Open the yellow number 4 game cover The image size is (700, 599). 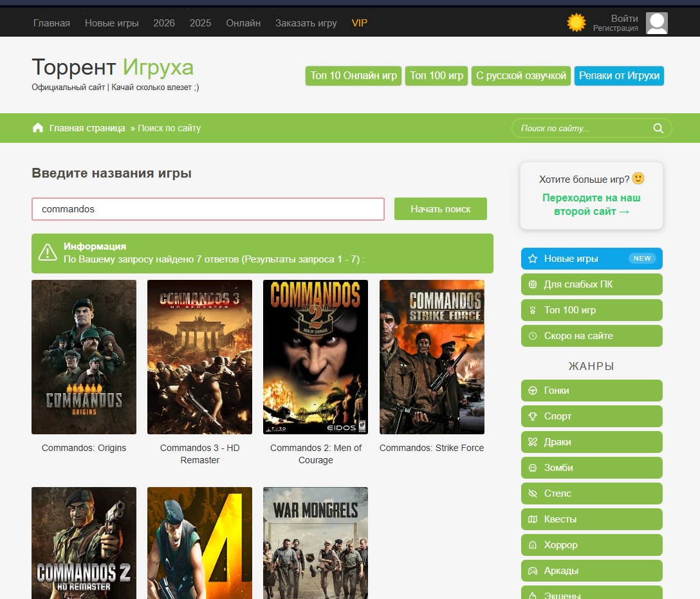pyautogui.click(x=199, y=543)
